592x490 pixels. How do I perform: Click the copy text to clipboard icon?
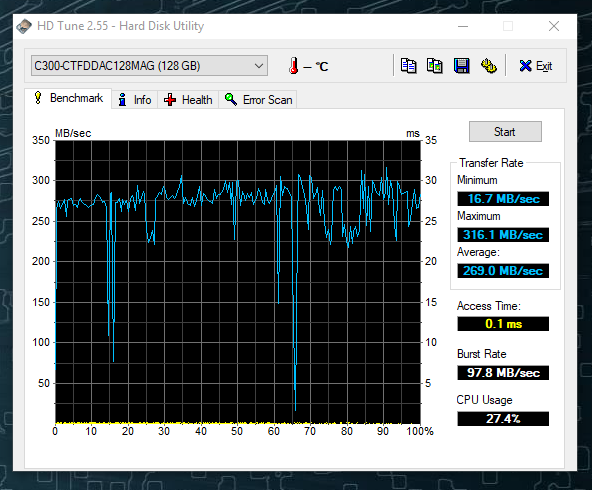408,66
